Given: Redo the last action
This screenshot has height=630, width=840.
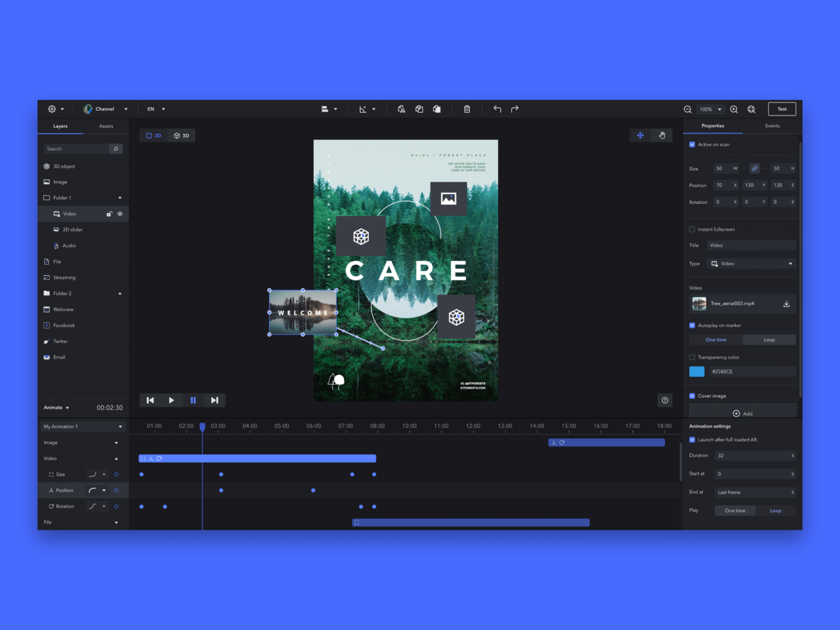Looking at the screenshot, I should point(515,109).
